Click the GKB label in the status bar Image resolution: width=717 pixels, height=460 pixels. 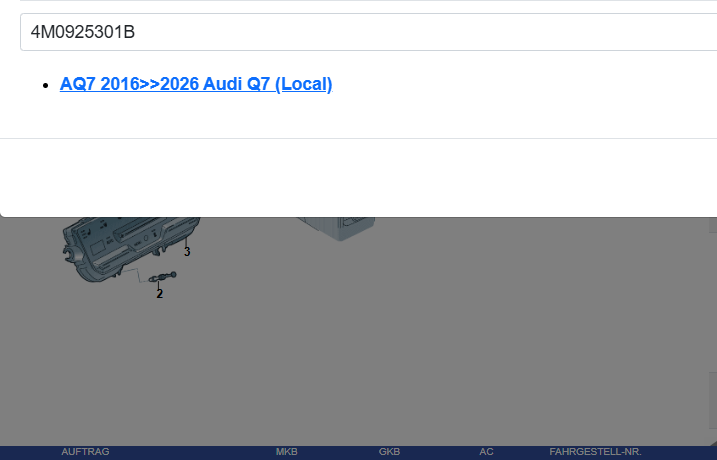[389, 452]
